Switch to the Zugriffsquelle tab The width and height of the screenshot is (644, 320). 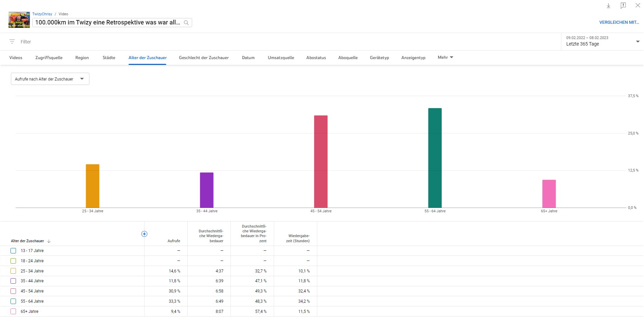pyautogui.click(x=49, y=58)
